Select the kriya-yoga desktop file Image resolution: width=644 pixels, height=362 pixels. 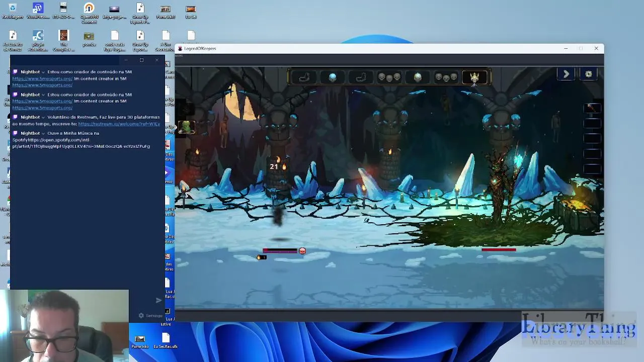click(114, 11)
